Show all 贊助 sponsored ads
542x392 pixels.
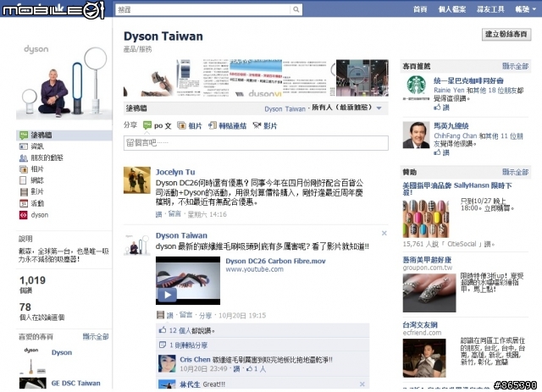(x=515, y=172)
